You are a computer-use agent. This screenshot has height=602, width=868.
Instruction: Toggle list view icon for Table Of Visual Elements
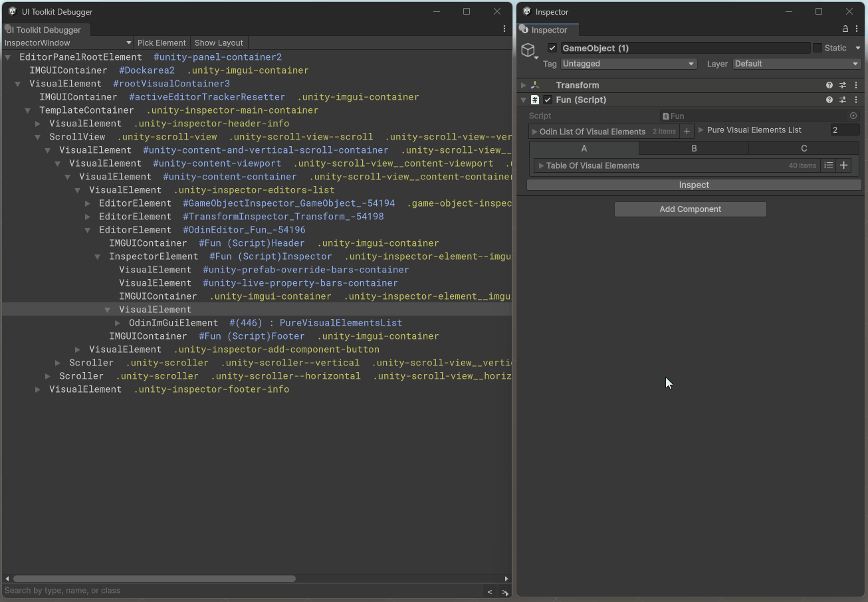tap(829, 165)
